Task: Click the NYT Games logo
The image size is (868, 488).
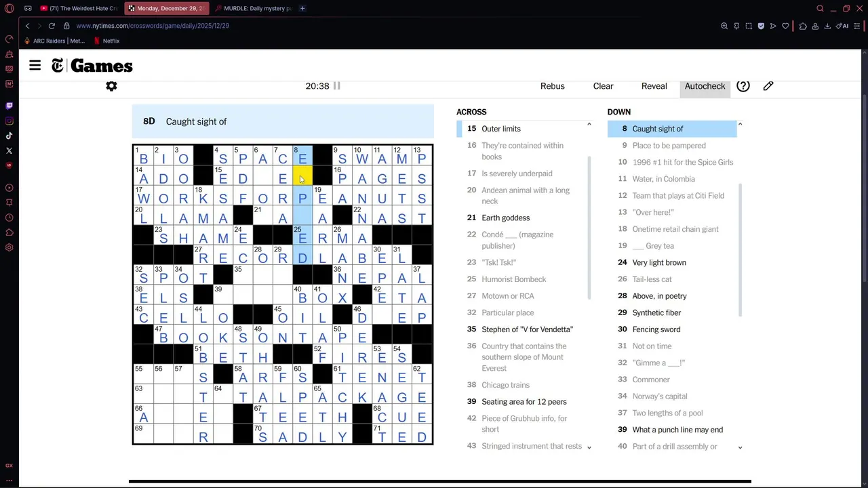Action: pos(92,66)
